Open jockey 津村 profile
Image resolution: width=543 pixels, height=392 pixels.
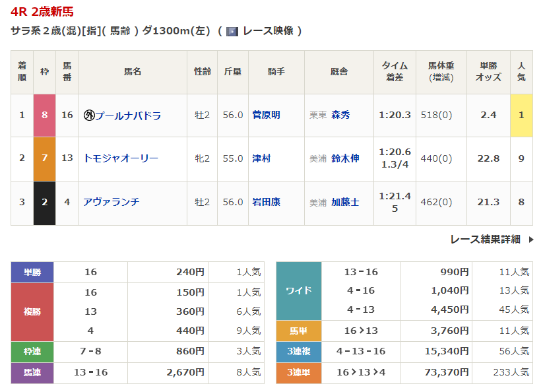(x=261, y=158)
